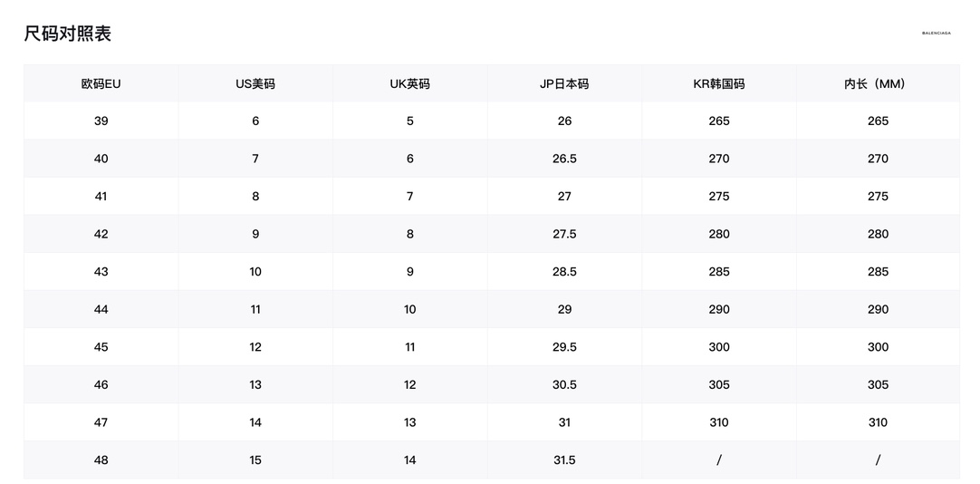Select the US美码 column header
980x484 pixels.
(255, 84)
